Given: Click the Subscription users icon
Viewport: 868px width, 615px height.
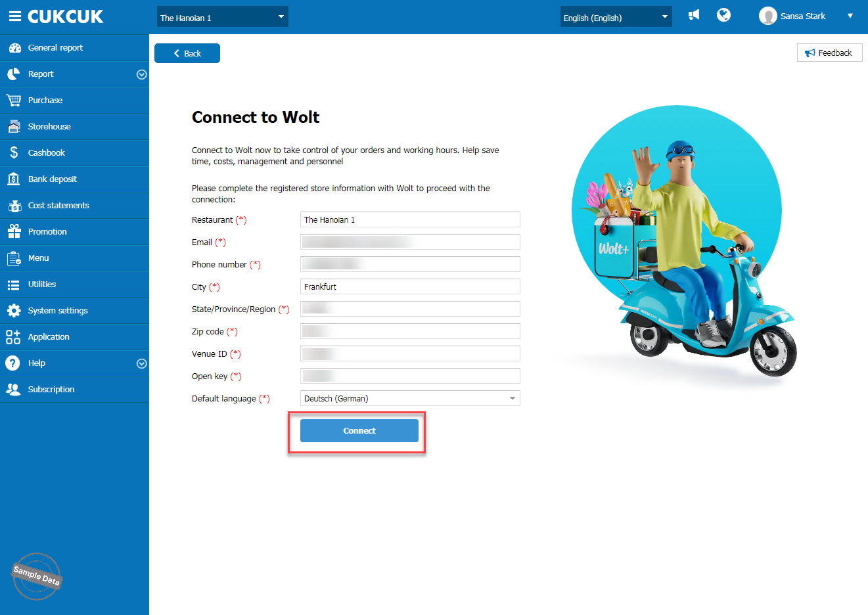Looking at the screenshot, I should [13, 389].
